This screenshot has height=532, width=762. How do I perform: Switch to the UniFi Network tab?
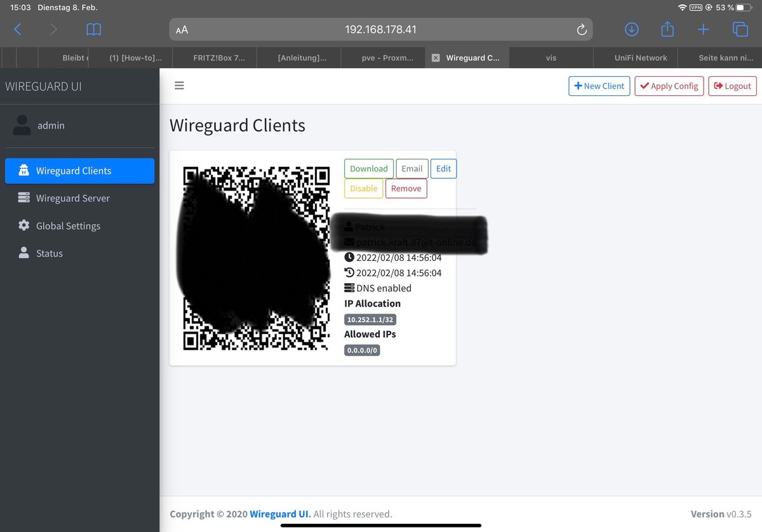(x=636, y=58)
